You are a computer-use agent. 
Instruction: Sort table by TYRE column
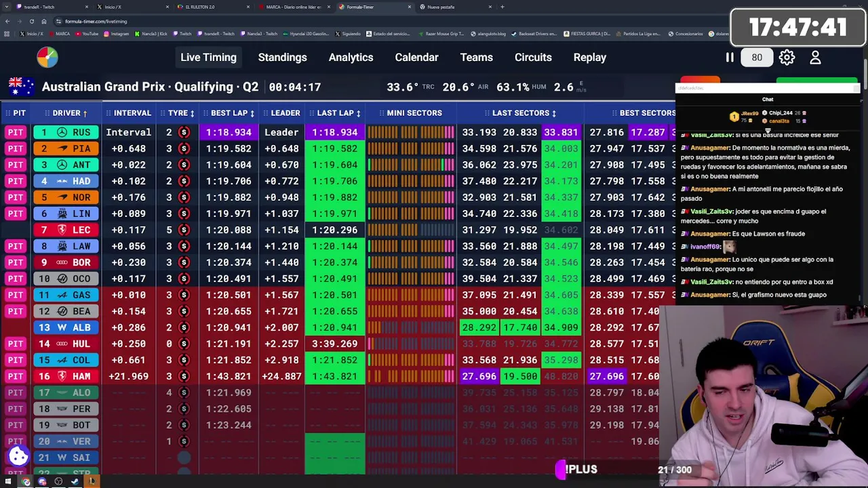pyautogui.click(x=178, y=113)
